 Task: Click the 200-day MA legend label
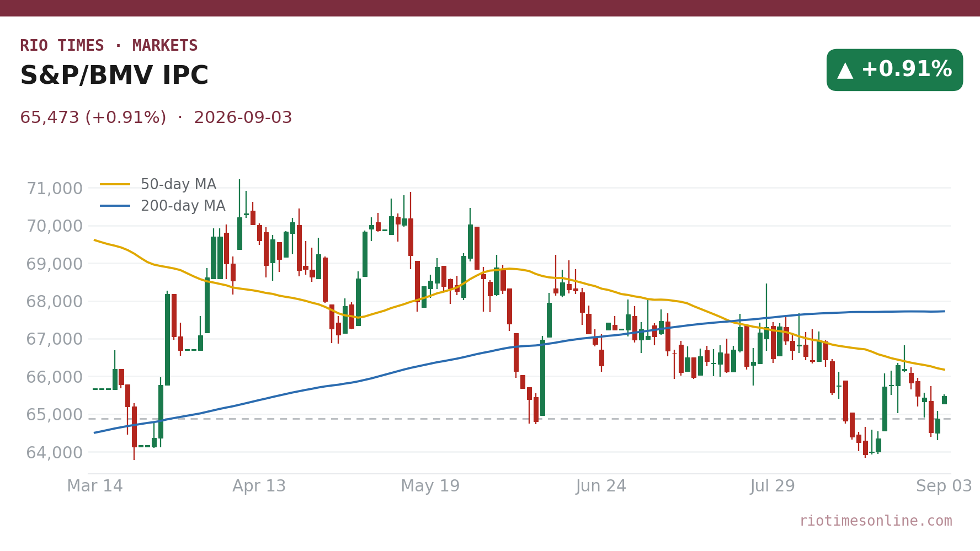[183, 206]
